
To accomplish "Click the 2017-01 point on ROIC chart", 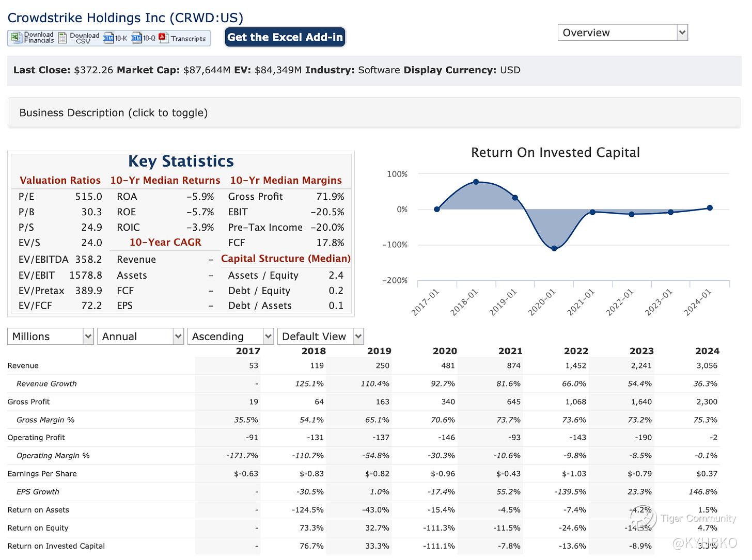I will pyautogui.click(x=437, y=209).
